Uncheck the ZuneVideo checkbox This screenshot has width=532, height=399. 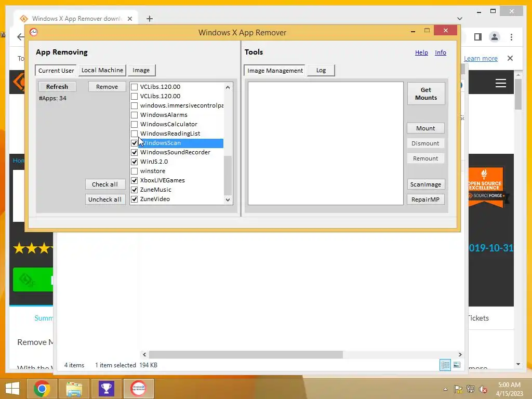tap(135, 199)
